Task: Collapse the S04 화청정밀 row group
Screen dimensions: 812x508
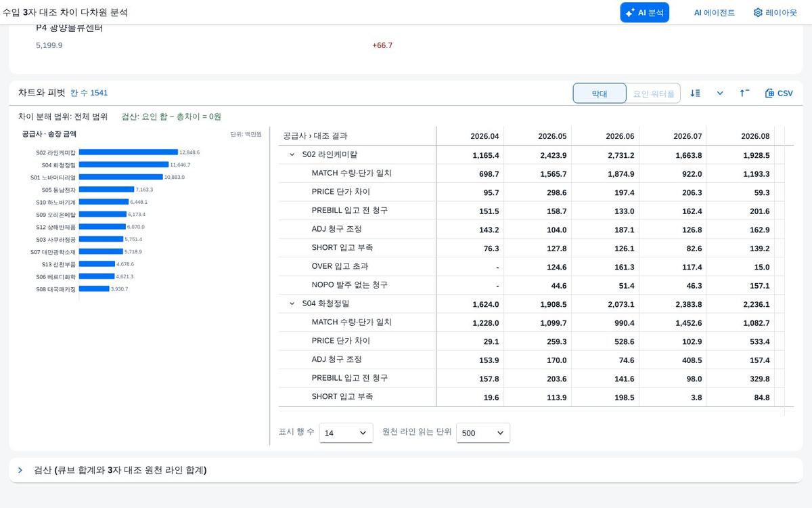Action: tap(292, 304)
